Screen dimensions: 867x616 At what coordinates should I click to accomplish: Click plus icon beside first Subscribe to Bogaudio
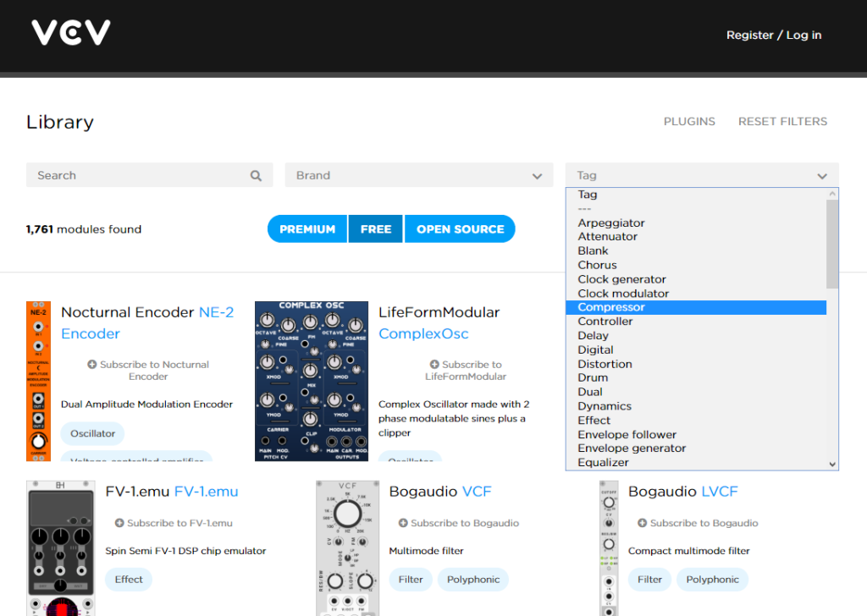tap(403, 523)
